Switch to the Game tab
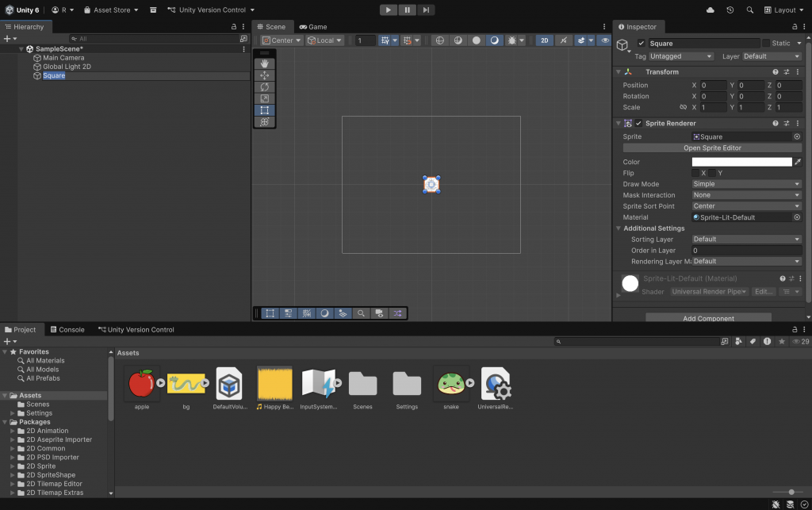Image resolution: width=812 pixels, height=510 pixels. point(313,27)
